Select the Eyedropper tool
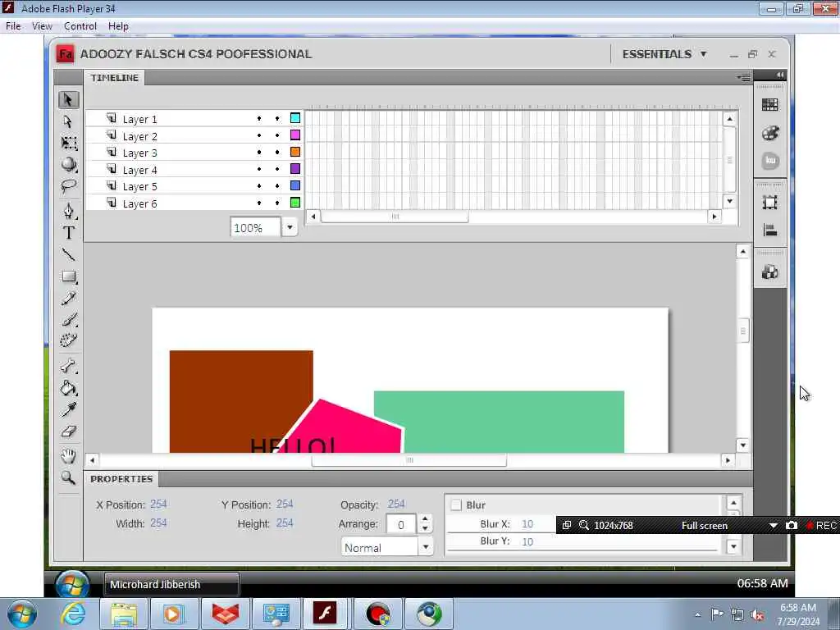 click(x=69, y=410)
